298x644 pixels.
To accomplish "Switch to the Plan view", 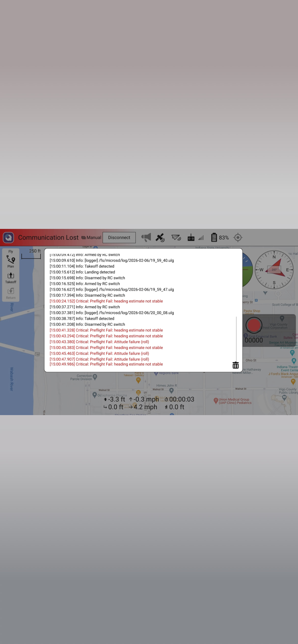I will (11, 262).
